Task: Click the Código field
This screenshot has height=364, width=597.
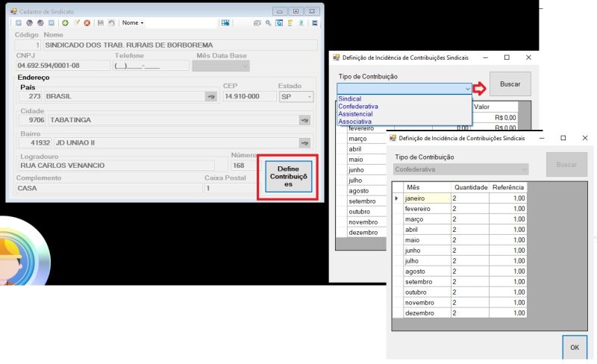Action: (x=28, y=45)
